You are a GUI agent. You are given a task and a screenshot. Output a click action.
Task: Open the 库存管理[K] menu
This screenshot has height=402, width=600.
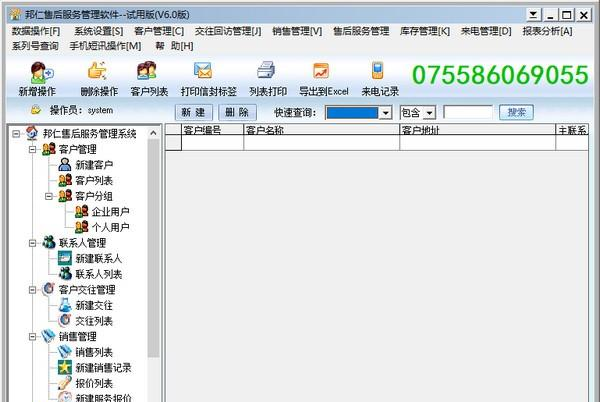[x=425, y=31]
